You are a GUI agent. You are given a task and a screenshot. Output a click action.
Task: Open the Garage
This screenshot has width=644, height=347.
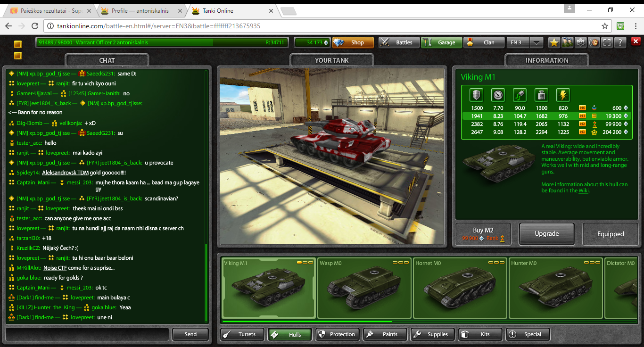(441, 42)
